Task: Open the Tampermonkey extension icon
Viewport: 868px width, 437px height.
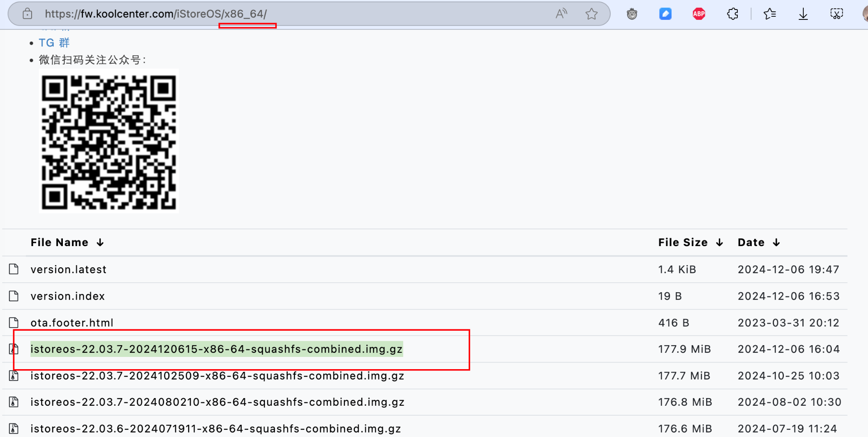Action: click(632, 14)
